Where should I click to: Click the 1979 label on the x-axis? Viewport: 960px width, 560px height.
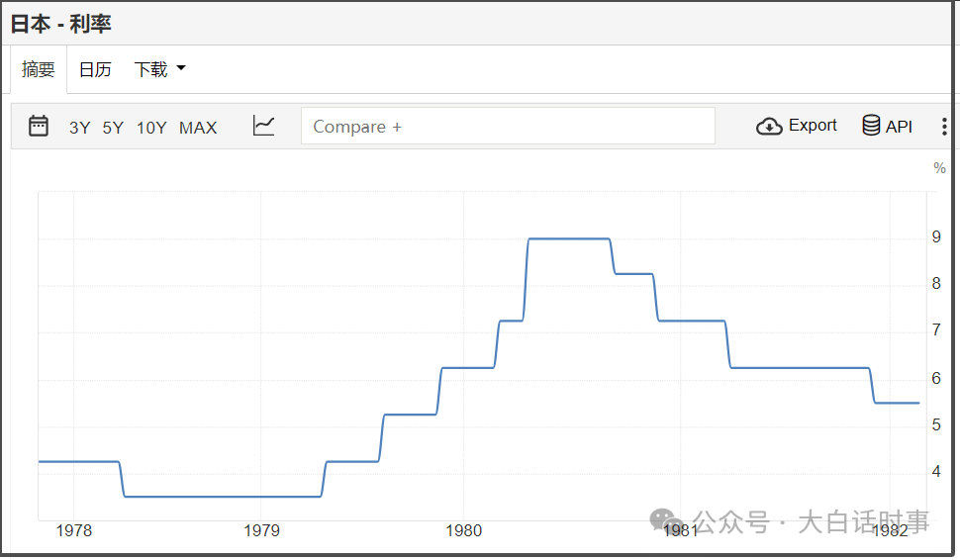click(261, 530)
